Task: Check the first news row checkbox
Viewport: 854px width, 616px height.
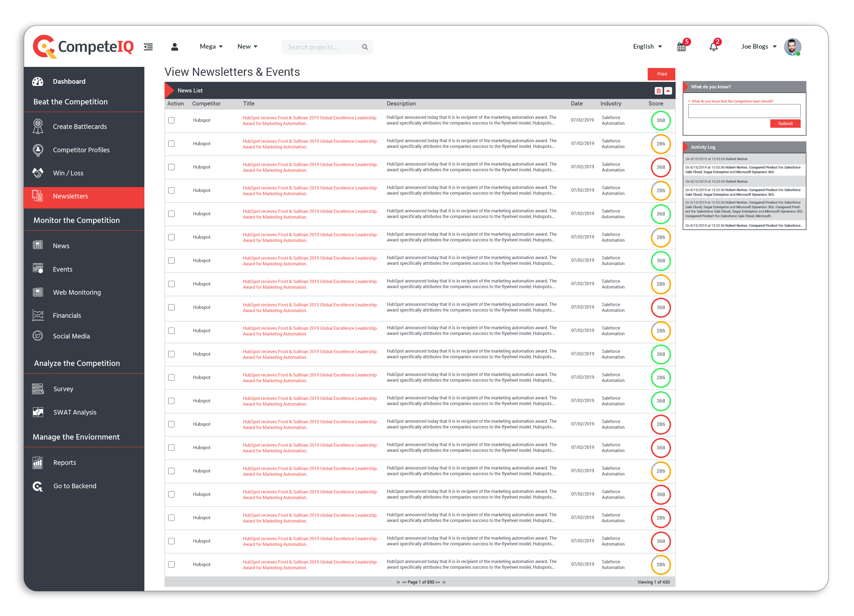Action: click(171, 120)
